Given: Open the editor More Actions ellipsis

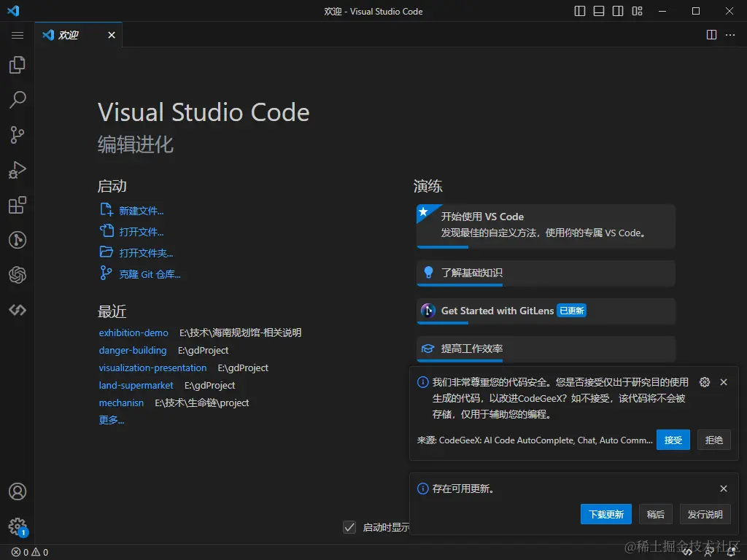Looking at the screenshot, I should [729, 35].
